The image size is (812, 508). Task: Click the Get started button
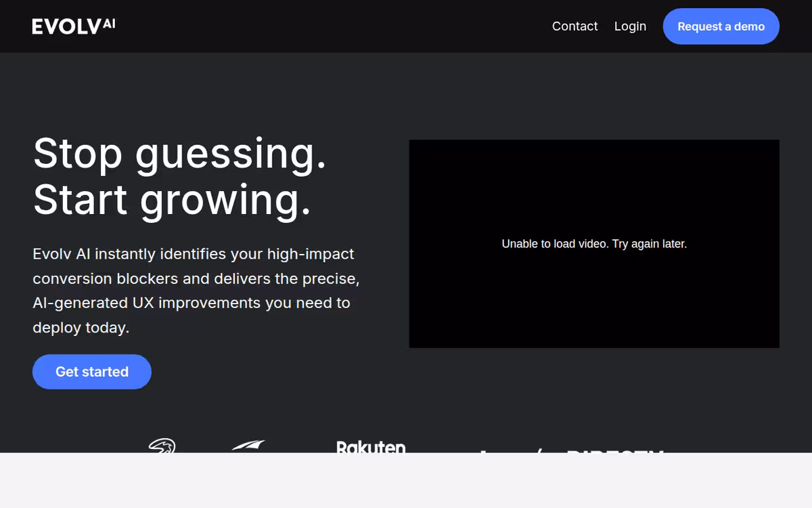tap(92, 372)
